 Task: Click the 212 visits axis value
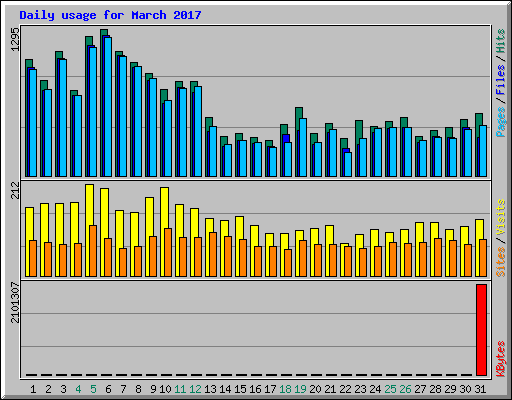15,190
